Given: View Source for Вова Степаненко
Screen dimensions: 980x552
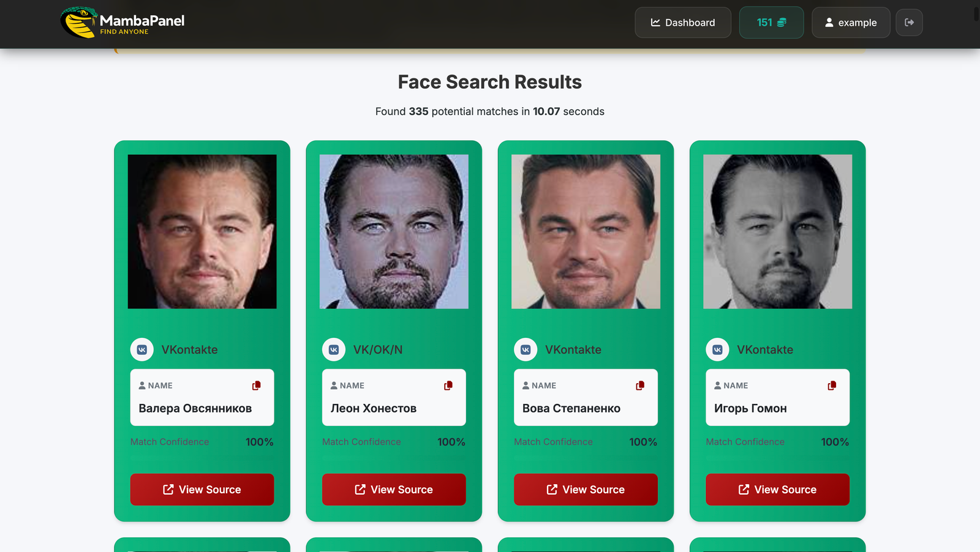Looking at the screenshot, I should (x=586, y=490).
